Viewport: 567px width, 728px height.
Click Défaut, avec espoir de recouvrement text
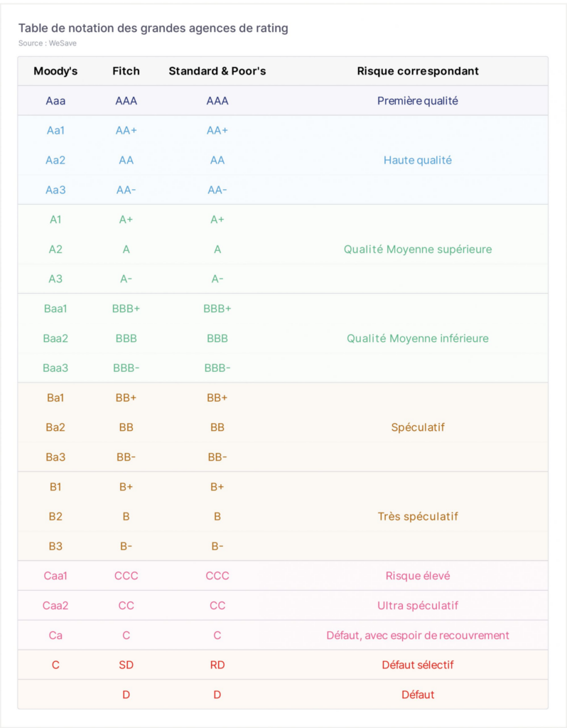[418, 635]
